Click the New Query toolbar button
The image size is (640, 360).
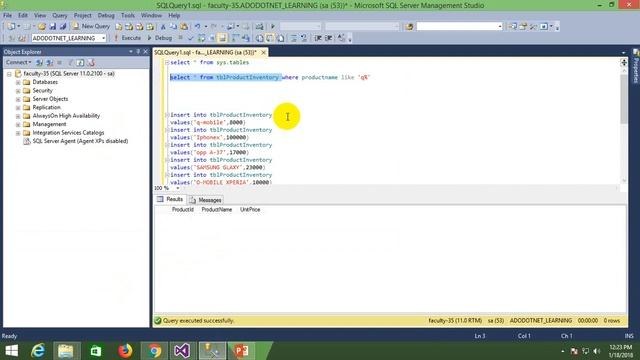click(x=91, y=26)
